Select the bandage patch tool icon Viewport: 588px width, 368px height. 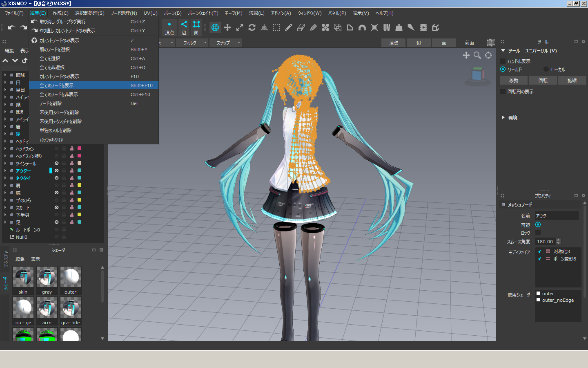point(325,27)
